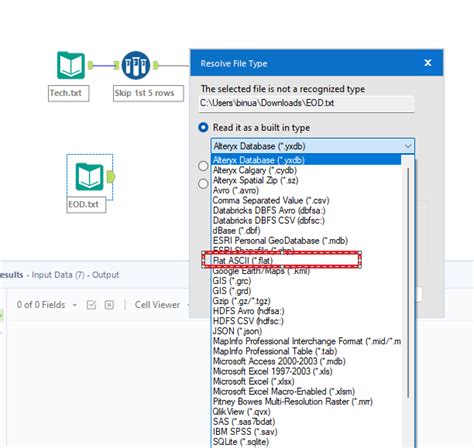Choose Google Earth/Maps (*.kml) option
Screen dimensions: 474x448
coord(306,271)
